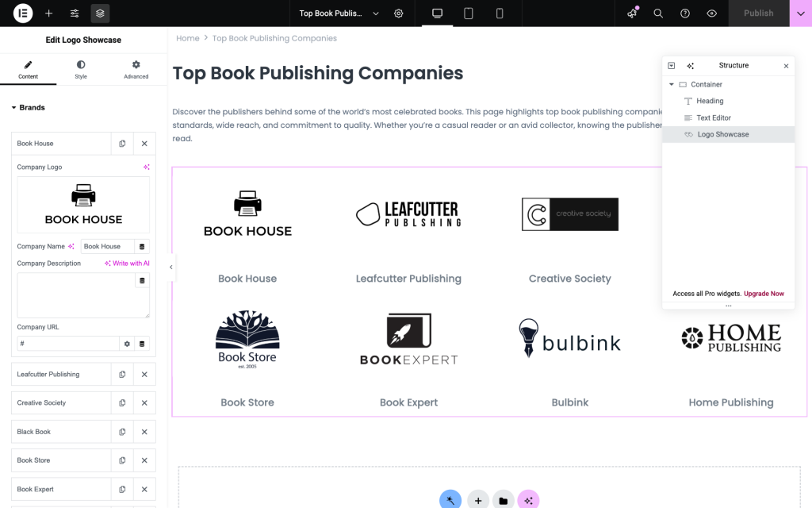Open the template library folder button

(x=504, y=500)
